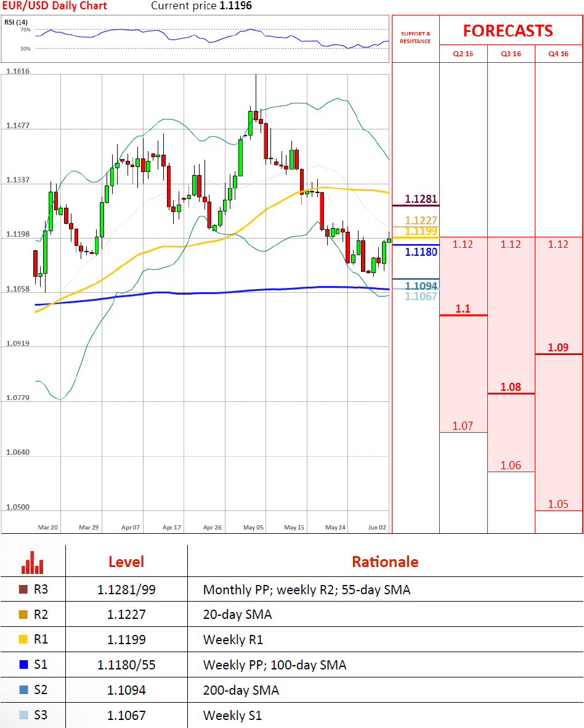
Task: Open the Q2 16 forecast column header
Action: click(x=463, y=54)
